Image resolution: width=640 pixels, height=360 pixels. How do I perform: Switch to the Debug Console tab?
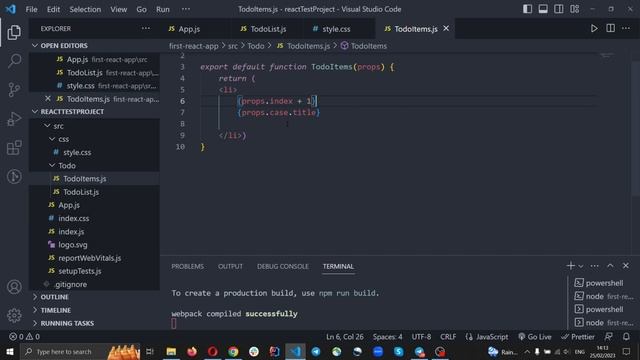(282, 266)
